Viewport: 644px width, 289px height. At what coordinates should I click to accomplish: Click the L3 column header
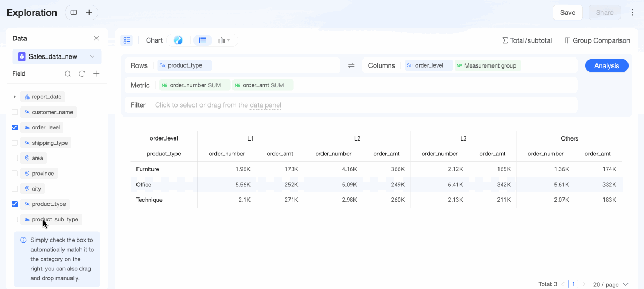pos(463,138)
